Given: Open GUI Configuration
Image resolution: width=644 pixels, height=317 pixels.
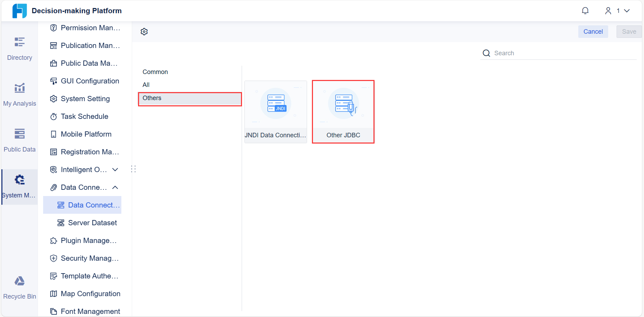Looking at the screenshot, I should pos(85,81).
